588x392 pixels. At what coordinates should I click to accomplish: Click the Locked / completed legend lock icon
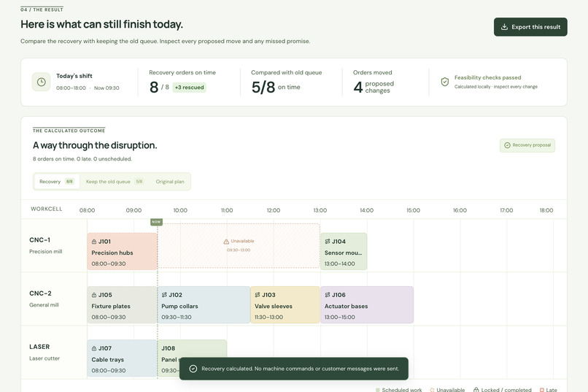476,390
